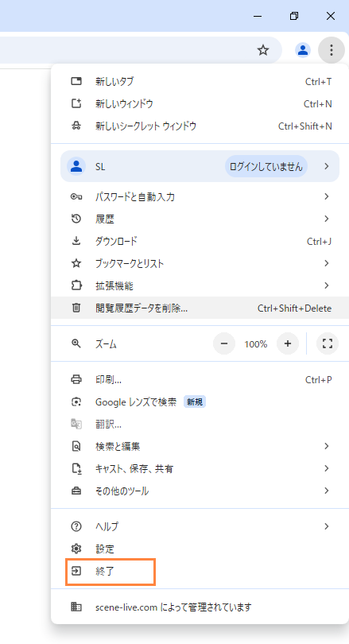Click the three-dot Chrome menu button
This screenshot has height=644, width=349.
click(331, 50)
